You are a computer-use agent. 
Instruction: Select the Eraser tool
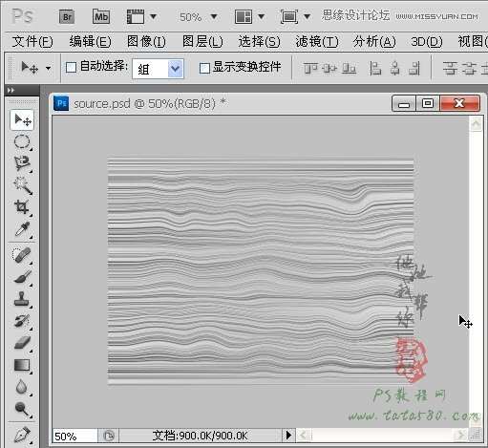point(22,343)
